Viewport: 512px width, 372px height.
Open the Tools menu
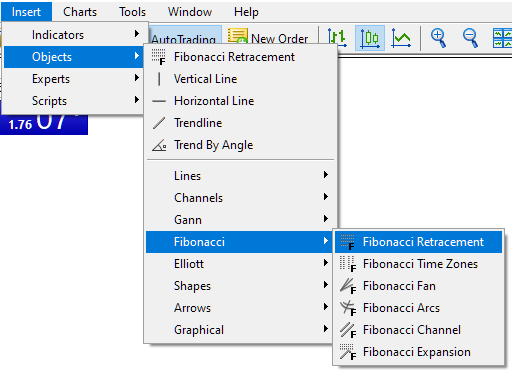coord(132,12)
